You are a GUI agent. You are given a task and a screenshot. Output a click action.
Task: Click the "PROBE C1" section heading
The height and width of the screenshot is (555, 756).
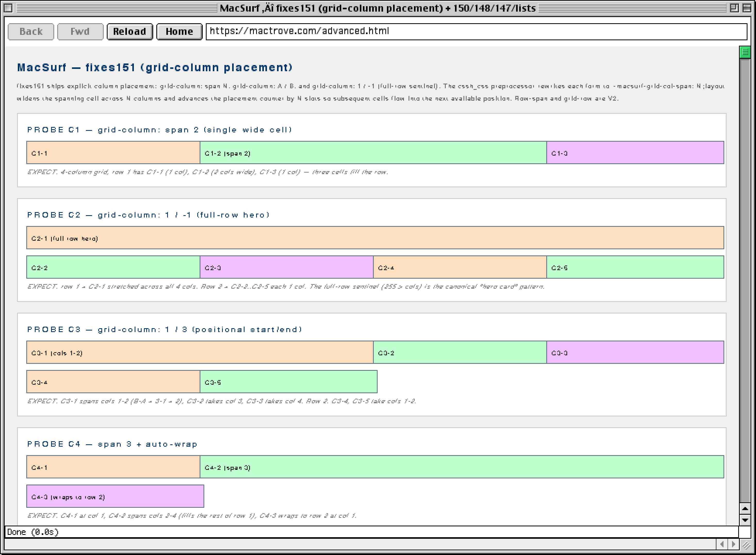pos(159,130)
